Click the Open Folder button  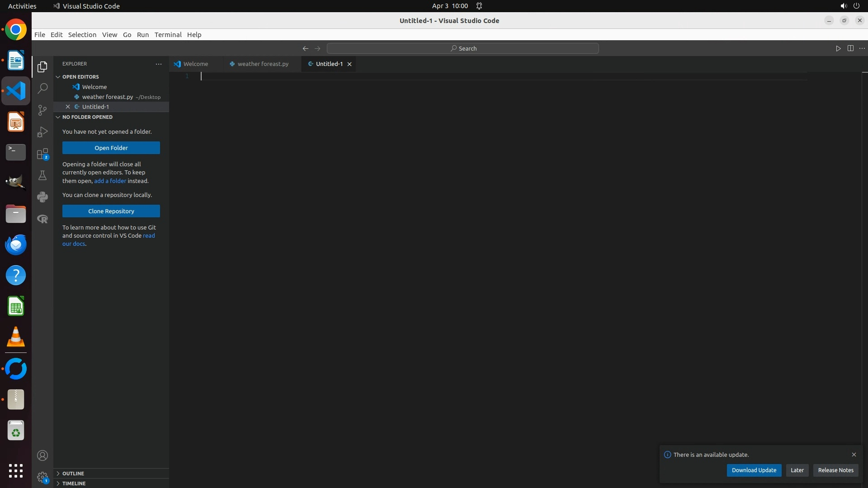coord(111,148)
